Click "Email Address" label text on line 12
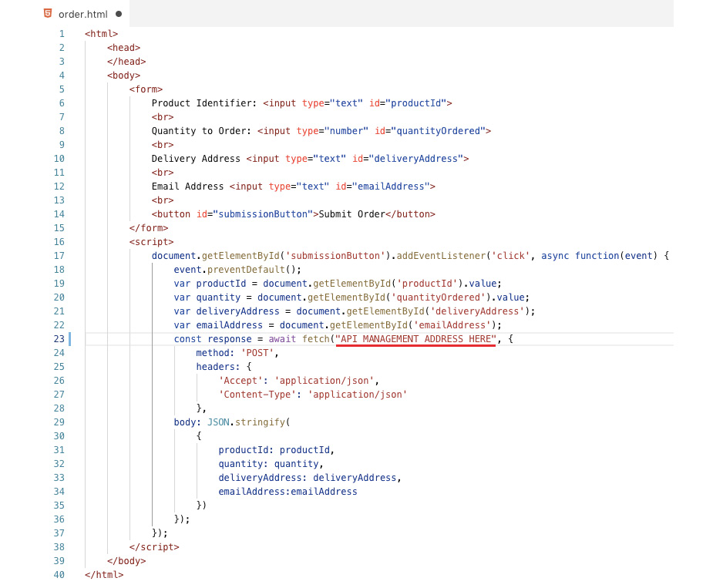This screenshot has width=713, height=588. coord(188,186)
